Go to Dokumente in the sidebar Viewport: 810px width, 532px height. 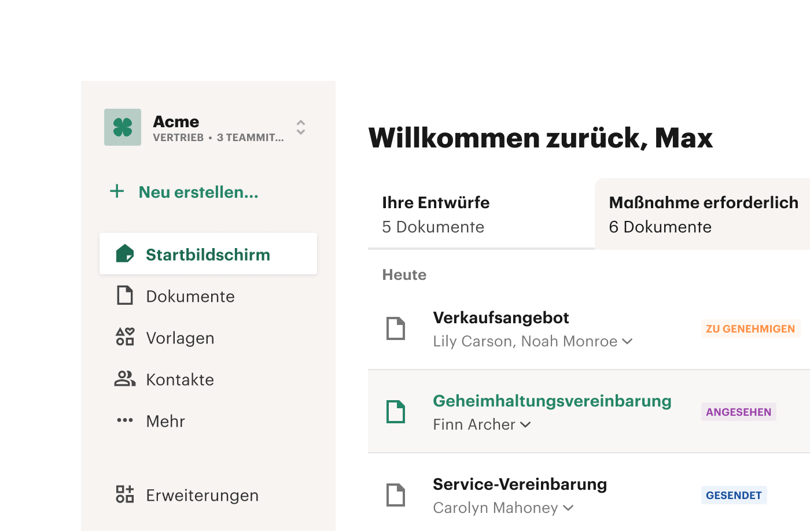point(190,296)
